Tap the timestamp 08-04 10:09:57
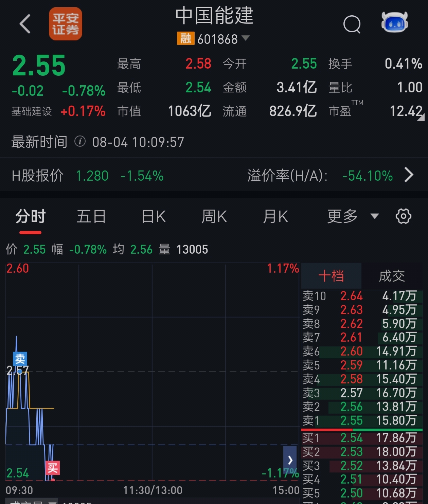This screenshot has height=504, width=428. pos(138,142)
